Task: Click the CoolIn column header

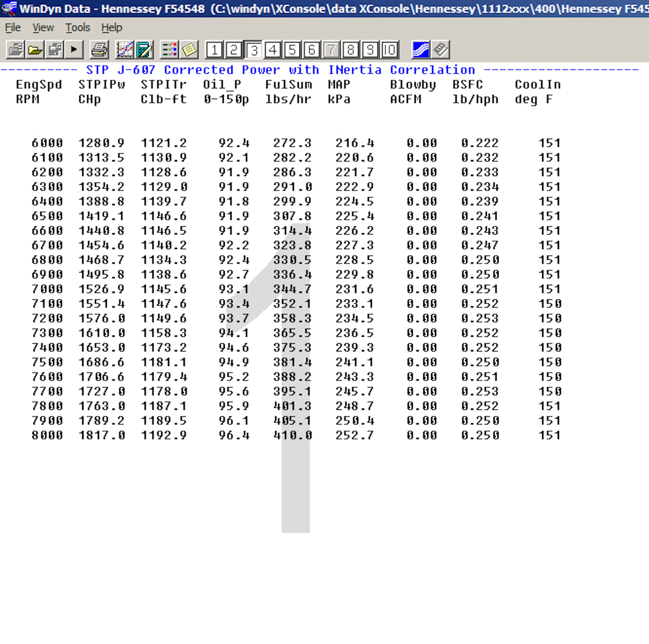Action: 537,84
